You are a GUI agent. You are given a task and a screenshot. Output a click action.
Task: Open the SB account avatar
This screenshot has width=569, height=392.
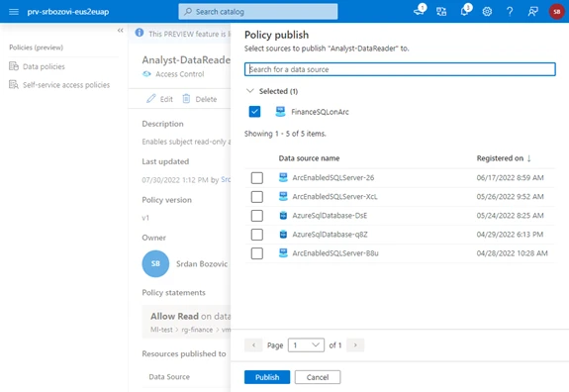(557, 12)
